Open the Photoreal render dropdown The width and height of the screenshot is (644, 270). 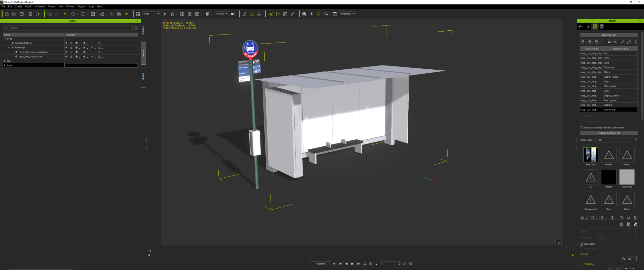point(347,14)
